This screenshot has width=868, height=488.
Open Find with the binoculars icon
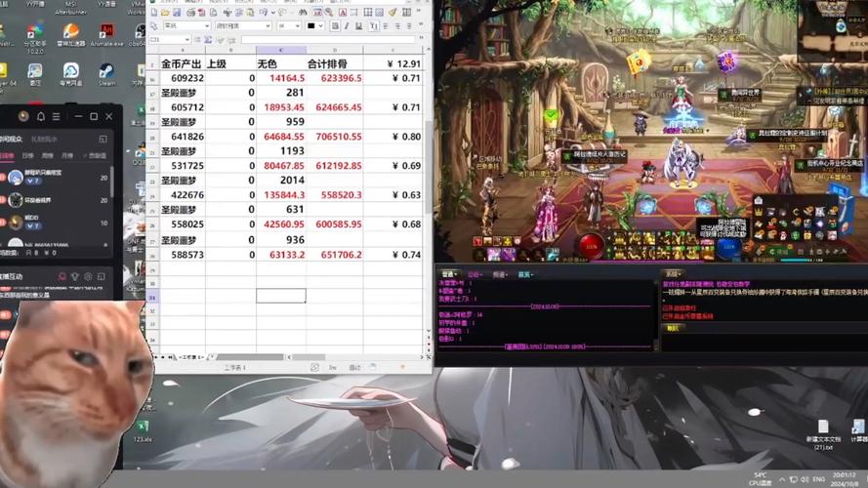click(303, 12)
